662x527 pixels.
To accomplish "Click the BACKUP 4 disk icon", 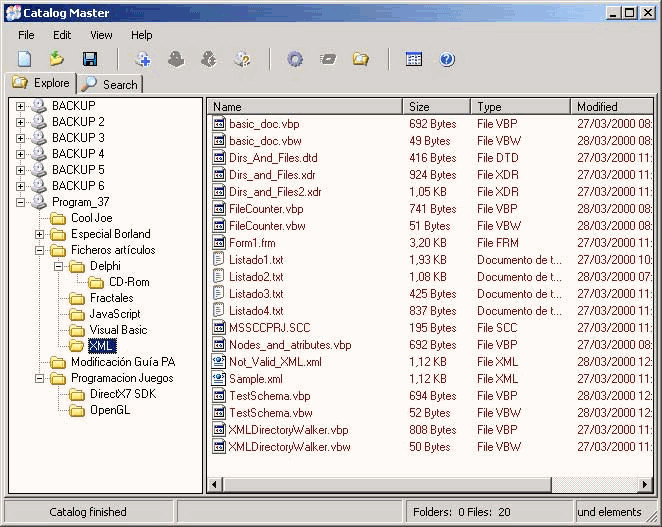I will pos(39,154).
